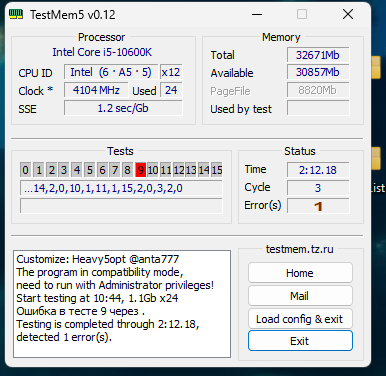This screenshot has width=386, height=376.
Task: Click the Time value 2:12.18
Action: click(x=318, y=170)
